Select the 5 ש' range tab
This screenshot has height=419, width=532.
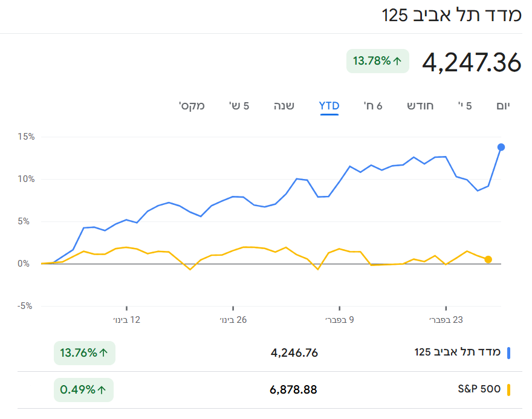click(239, 106)
